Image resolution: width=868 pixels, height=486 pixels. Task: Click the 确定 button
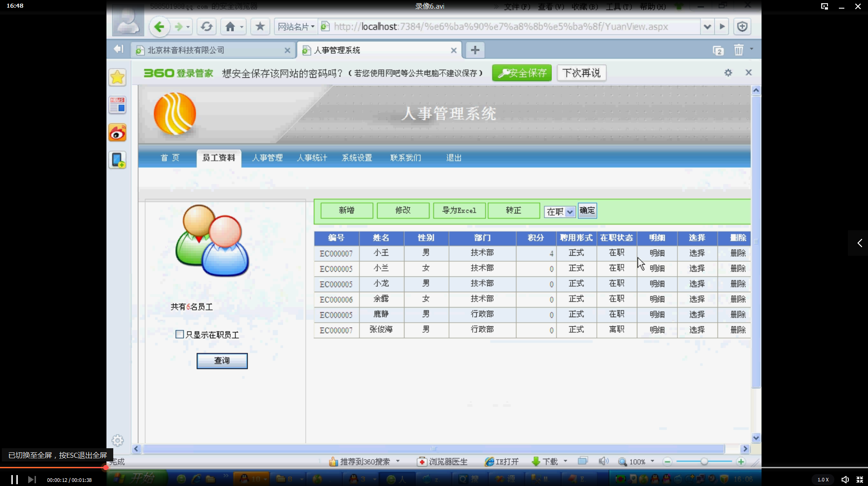tap(587, 211)
